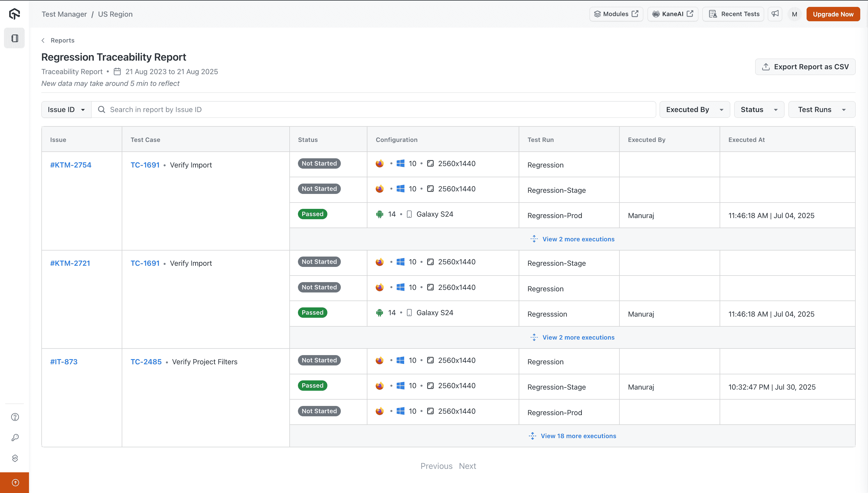
Task: Navigate back to Reports via the breadcrumb
Action: (x=63, y=40)
